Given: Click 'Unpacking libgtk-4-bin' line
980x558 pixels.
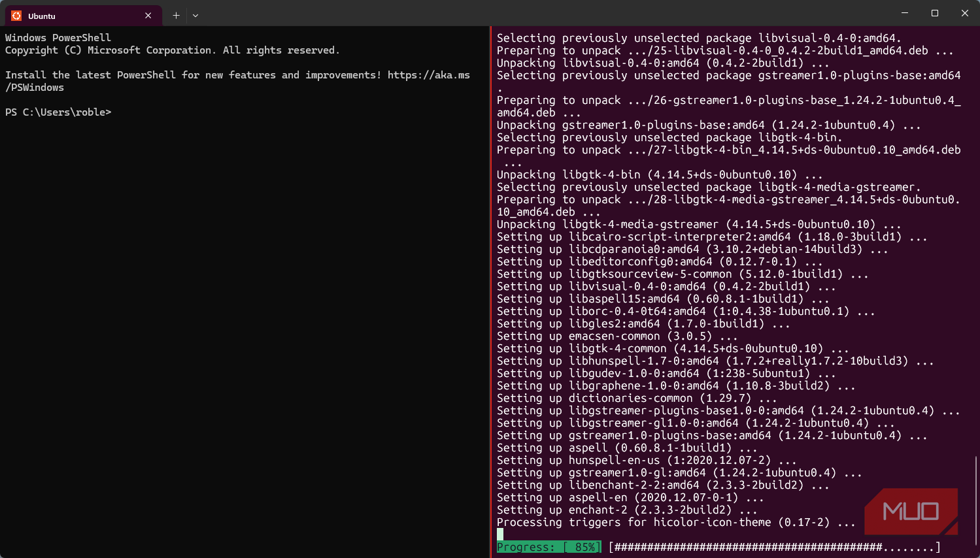Looking at the screenshot, I should 660,174.
